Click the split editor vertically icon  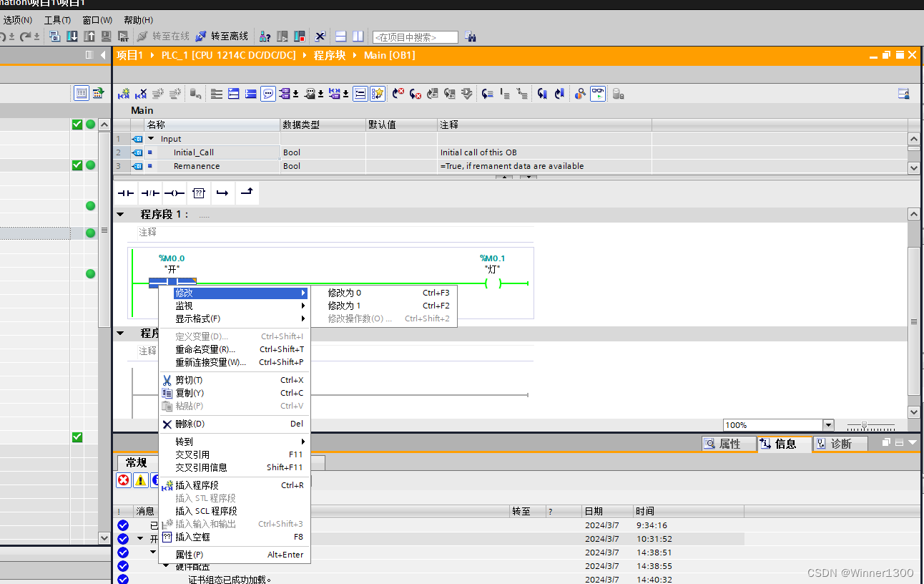pyautogui.click(x=358, y=36)
